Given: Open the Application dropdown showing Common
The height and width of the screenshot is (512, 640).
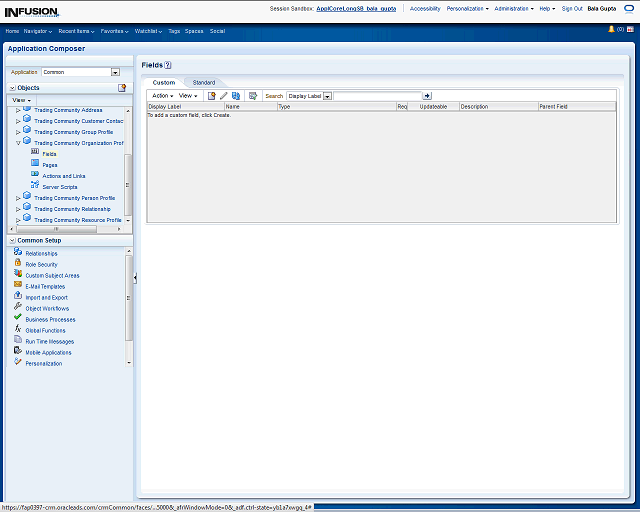Looking at the screenshot, I should (115, 72).
